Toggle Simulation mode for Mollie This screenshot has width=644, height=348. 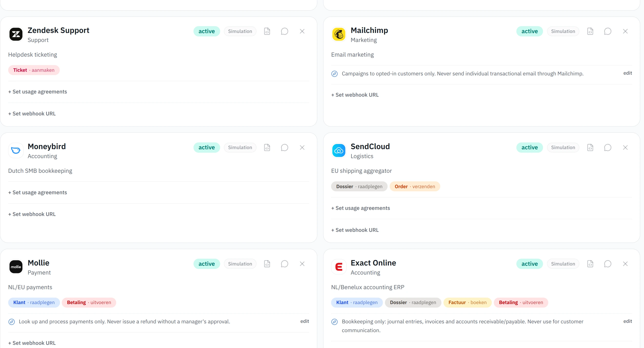coord(240,264)
